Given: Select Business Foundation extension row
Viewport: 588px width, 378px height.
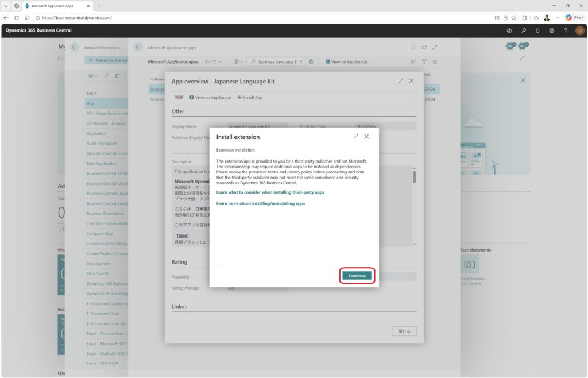Looking at the screenshot, I should point(106,213).
